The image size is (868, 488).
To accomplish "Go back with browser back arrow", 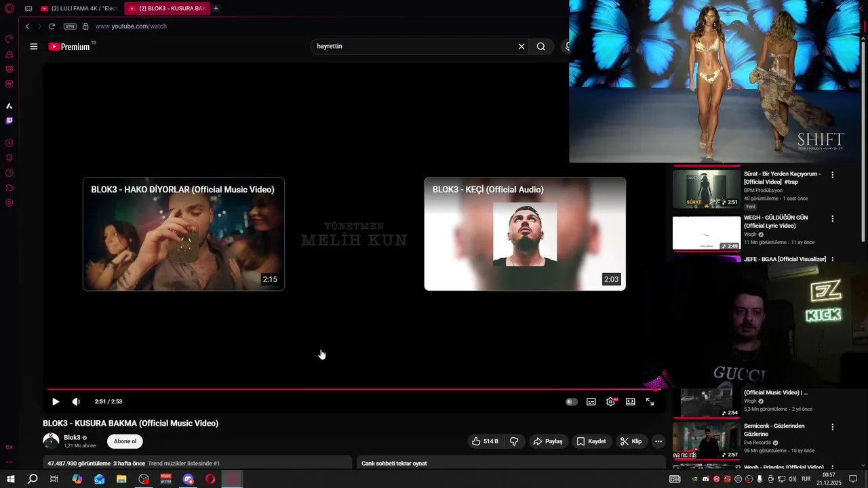I will [x=27, y=26].
